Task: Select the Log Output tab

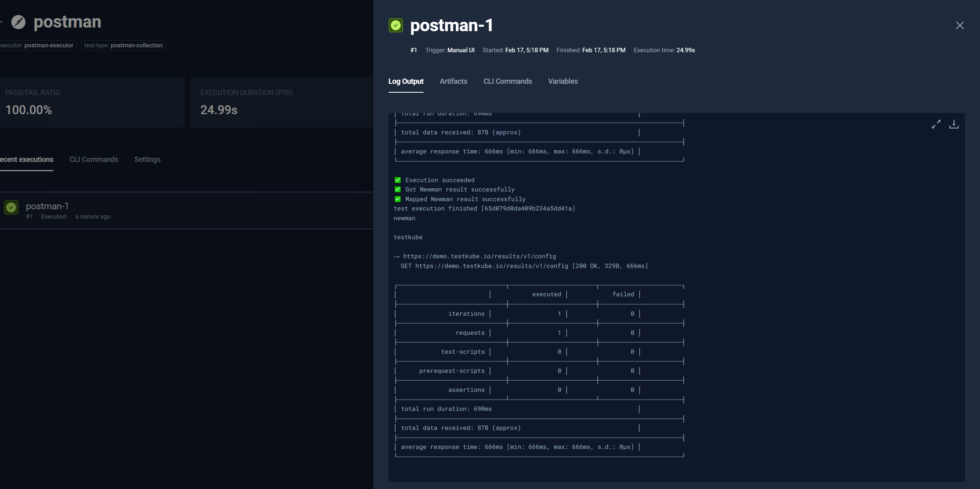Action: tap(406, 81)
